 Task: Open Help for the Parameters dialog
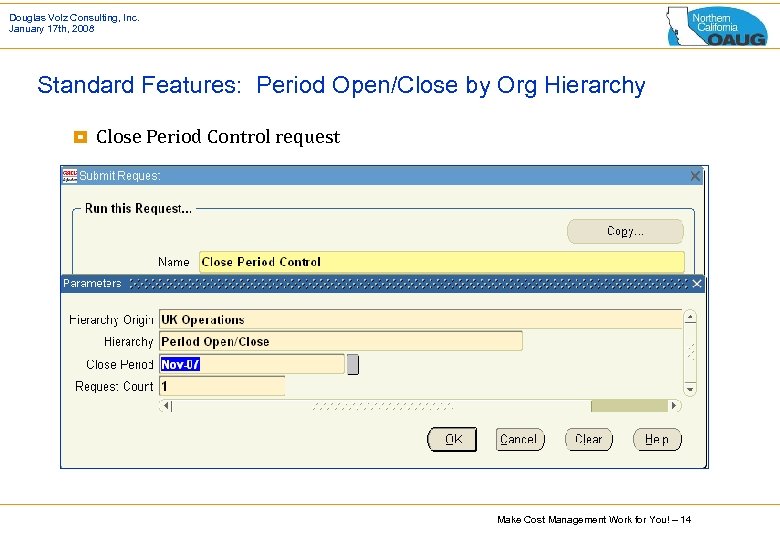tap(657, 440)
